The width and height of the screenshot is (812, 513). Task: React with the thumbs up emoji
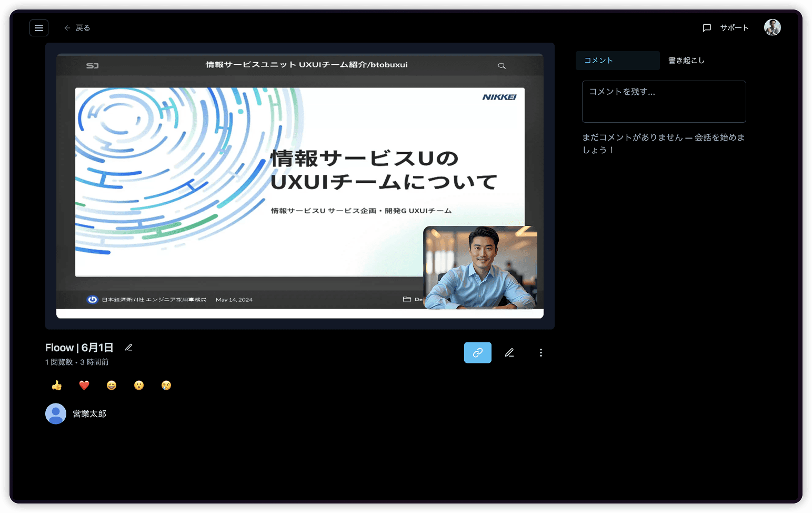coord(57,385)
